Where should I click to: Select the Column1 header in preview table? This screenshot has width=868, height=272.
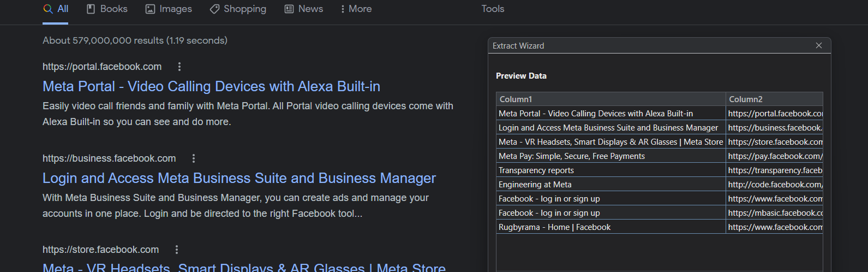click(x=611, y=99)
